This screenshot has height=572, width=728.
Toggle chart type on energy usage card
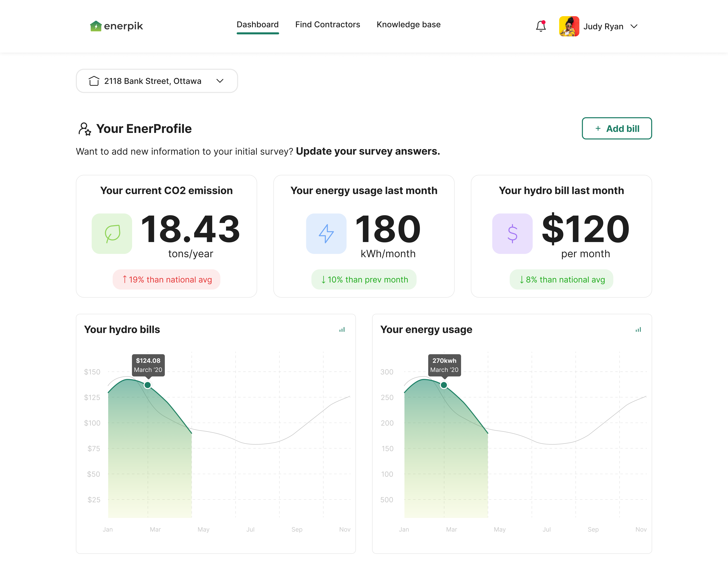638,330
